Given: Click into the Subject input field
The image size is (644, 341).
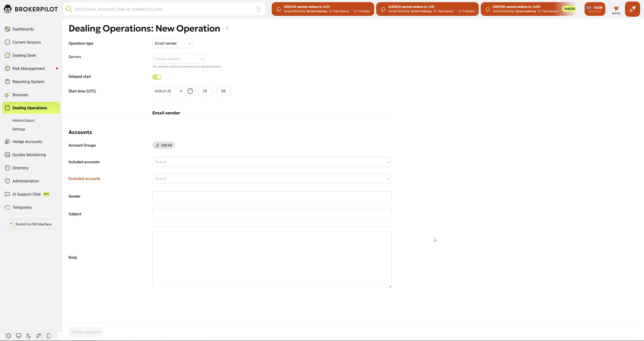Looking at the screenshot, I should tap(272, 214).
